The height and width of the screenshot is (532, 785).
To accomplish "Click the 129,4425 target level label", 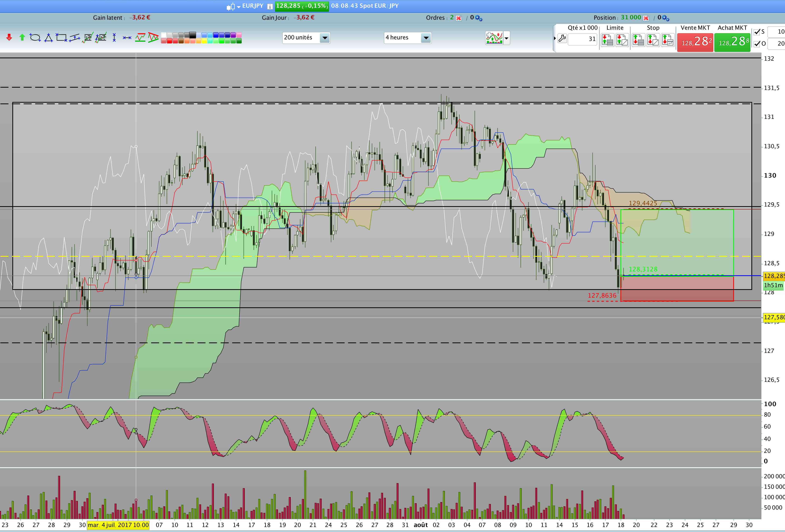I will tap(643, 203).
